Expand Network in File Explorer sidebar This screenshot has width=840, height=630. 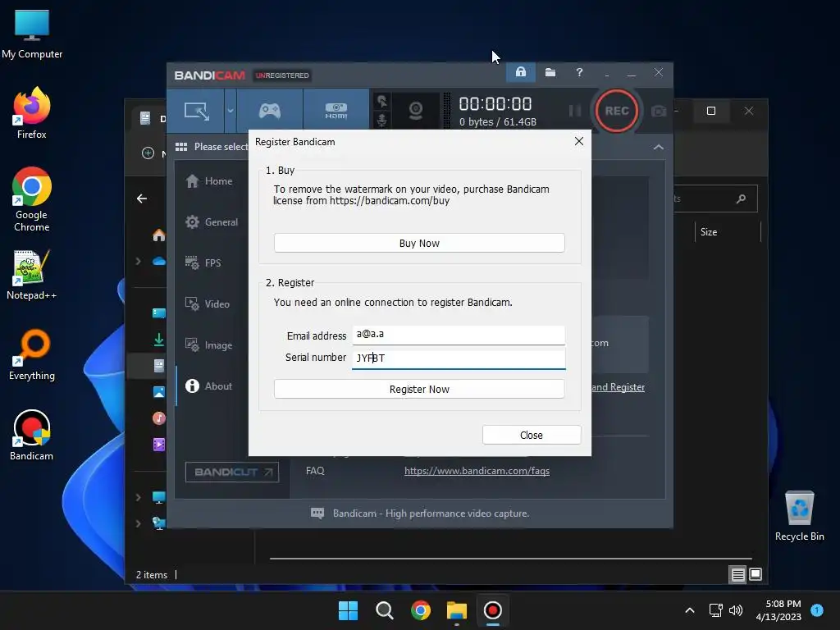pyautogui.click(x=138, y=523)
